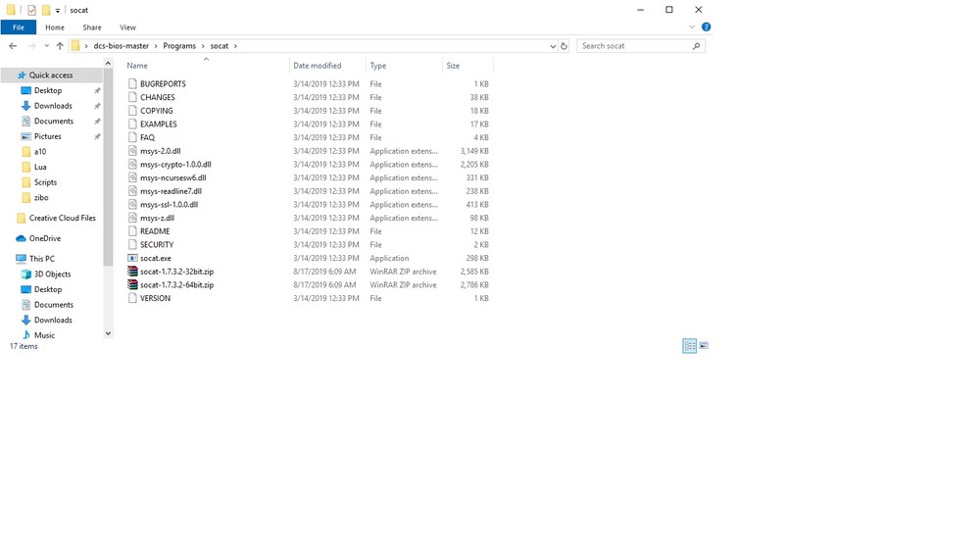980x551 pixels.
Task: Open the Scripts folder in Quick access
Action: click(x=45, y=182)
